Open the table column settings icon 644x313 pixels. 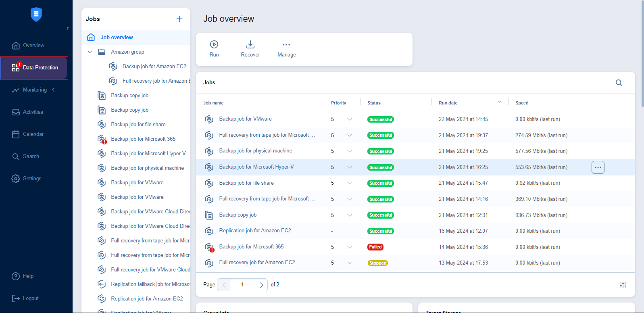(623, 285)
